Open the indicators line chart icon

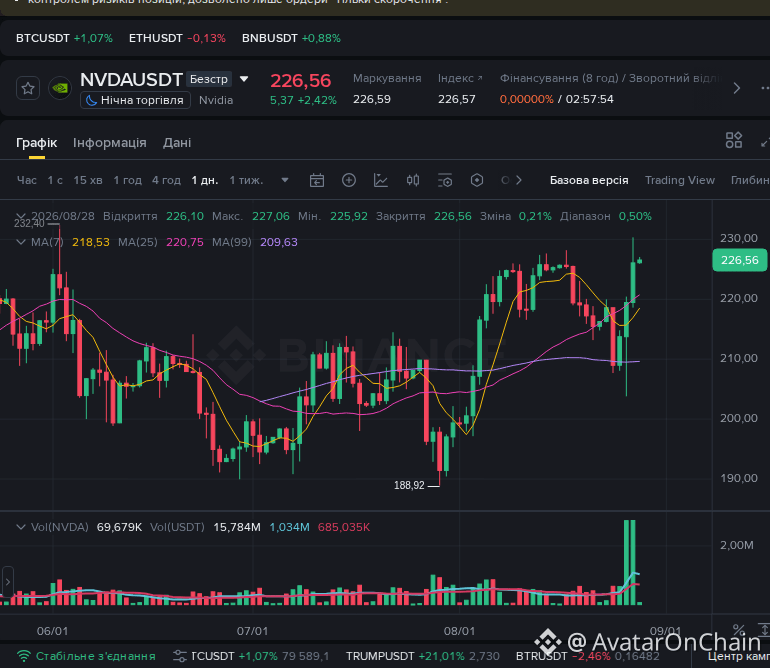click(381, 180)
